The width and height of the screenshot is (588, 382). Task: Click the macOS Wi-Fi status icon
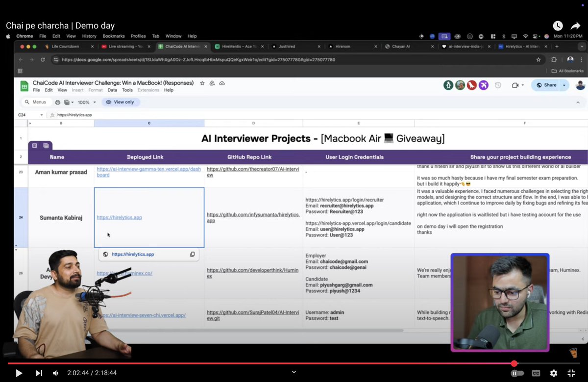(x=525, y=36)
